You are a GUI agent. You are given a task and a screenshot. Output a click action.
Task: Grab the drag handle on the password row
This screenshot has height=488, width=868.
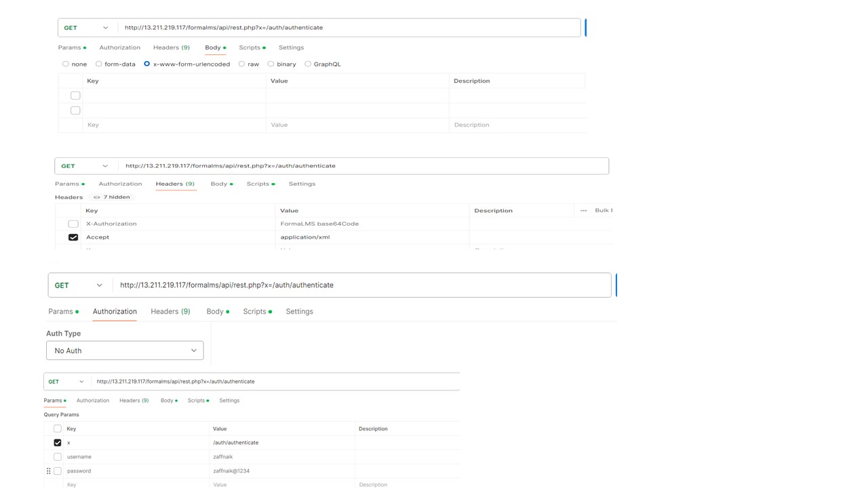point(49,471)
